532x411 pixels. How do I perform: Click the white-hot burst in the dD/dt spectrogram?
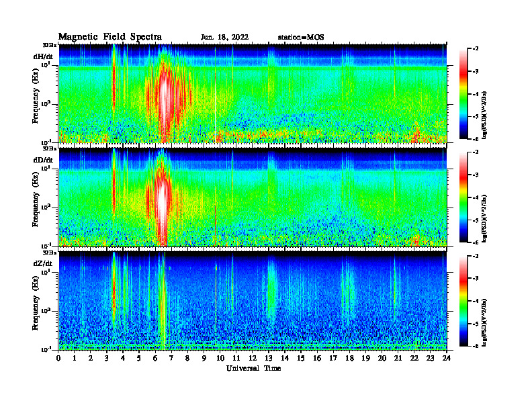163,205
